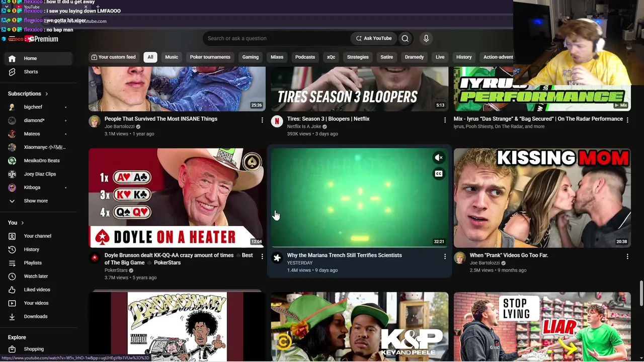
Task: Select the xQc filter chip
Action: point(331,57)
